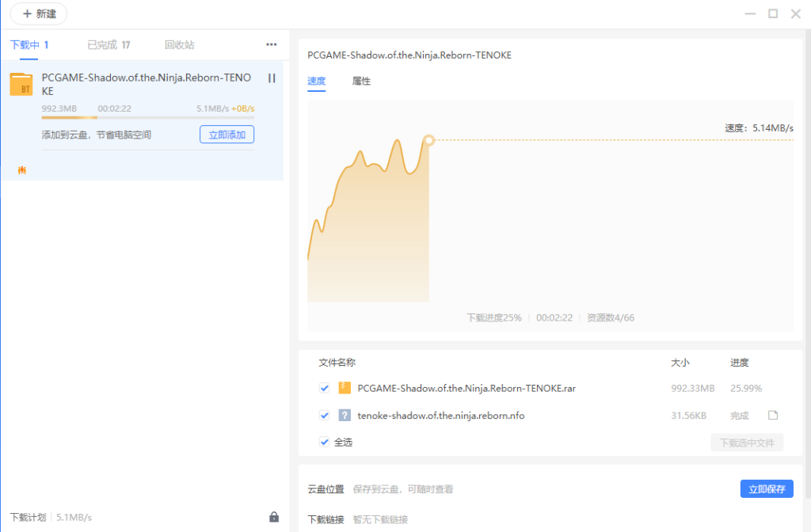Click the 完成 status of .nfo file
Viewport: 811px width, 532px height.
pyautogui.click(x=739, y=415)
